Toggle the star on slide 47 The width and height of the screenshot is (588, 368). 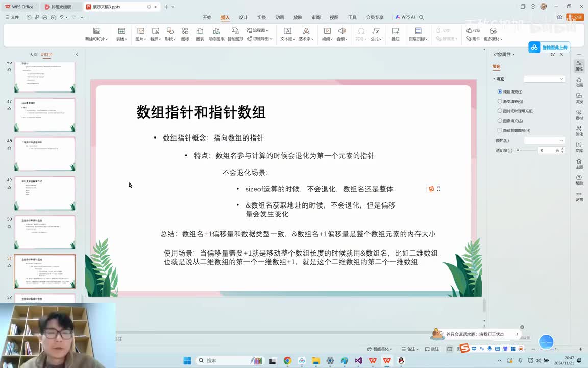(9, 109)
